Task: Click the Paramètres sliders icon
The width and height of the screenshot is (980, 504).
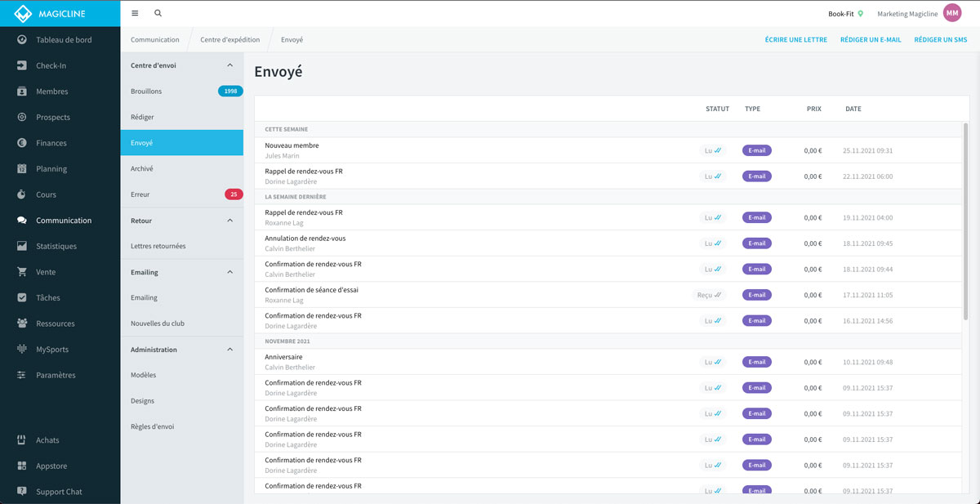Action: [x=22, y=375]
